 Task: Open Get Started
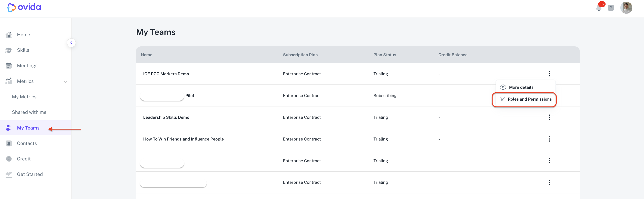(30, 174)
